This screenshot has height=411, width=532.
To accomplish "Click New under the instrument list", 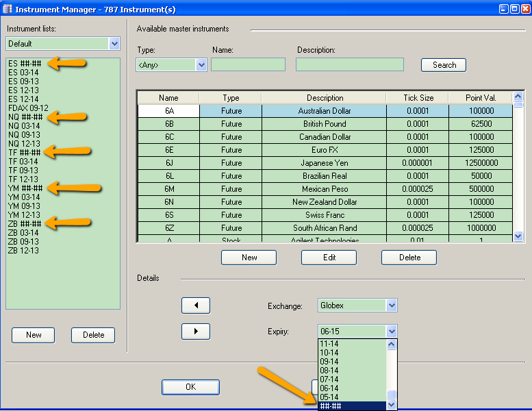I will click(x=34, y=336).
